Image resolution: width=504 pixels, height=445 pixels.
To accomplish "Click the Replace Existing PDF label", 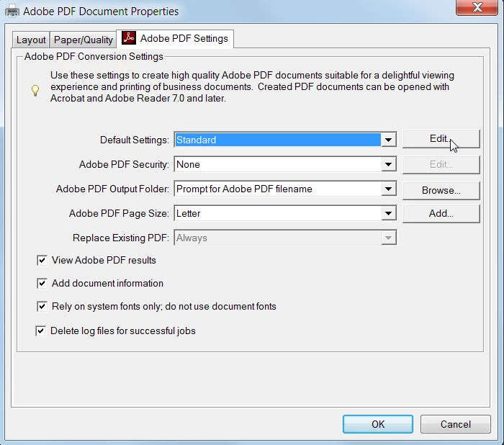I will pos(121,238).
